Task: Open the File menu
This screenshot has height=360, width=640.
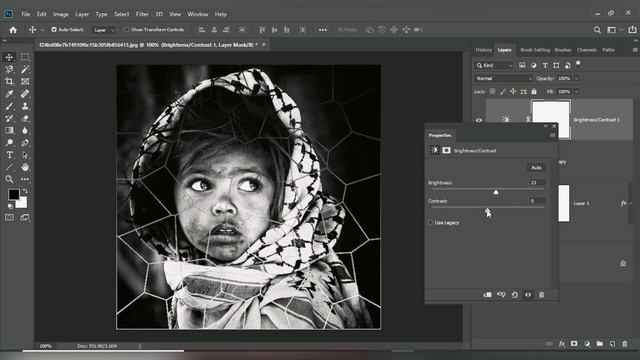Action: tap(26, 14)
